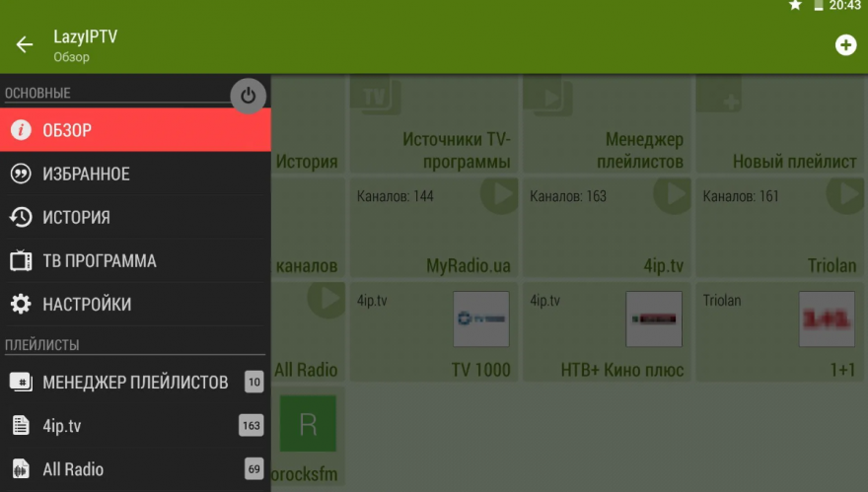Open the Менеджер плейлистов tile
The image size is (868, 492).
point(607,124)
